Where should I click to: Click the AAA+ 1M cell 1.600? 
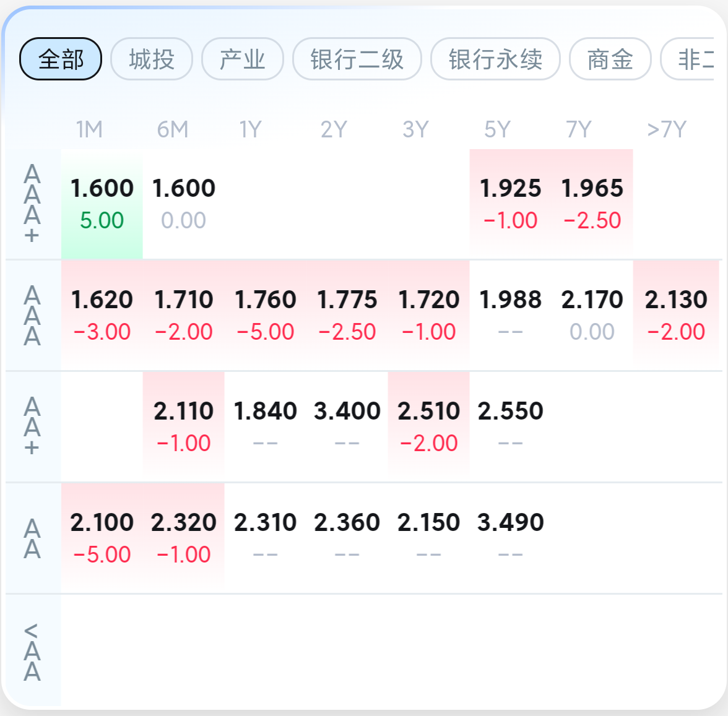102,204
